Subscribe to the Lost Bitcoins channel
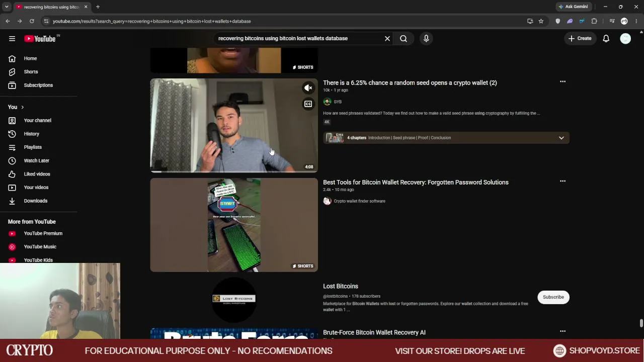Screen dimensions: 644x362 pos(553,297)
